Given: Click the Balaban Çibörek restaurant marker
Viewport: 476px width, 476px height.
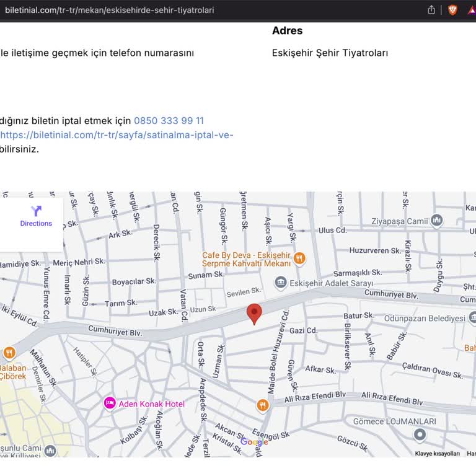Looking at the screenshot, I should [x=9, y=353].
